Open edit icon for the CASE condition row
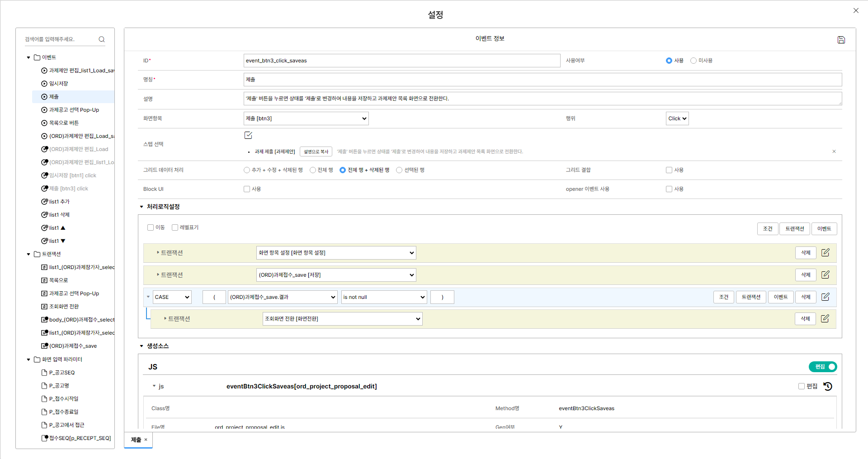 coord(825,297)
